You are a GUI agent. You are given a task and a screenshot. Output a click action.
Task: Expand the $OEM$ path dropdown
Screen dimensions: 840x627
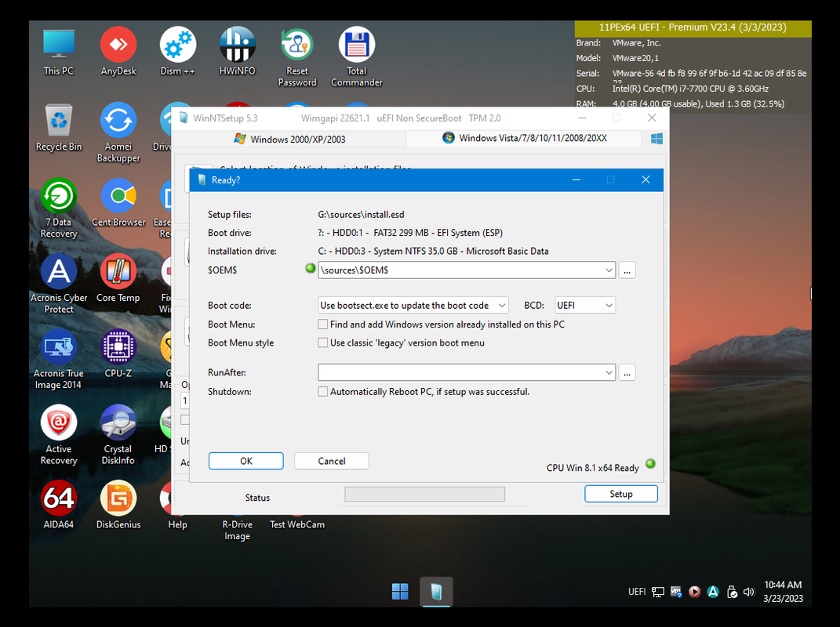[609, 270]
